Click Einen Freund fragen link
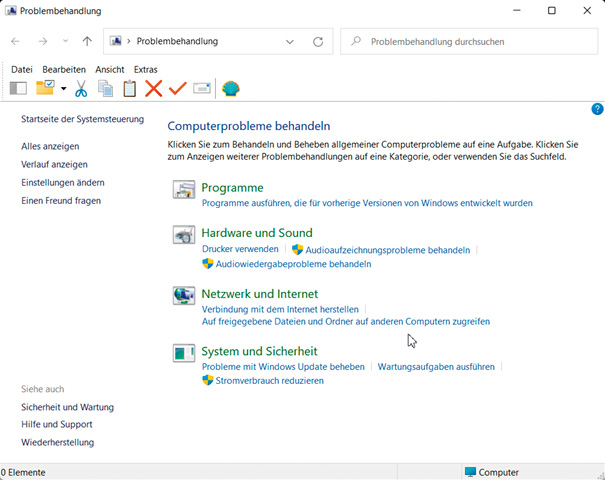This screenshot has width=605, height=480. point(61,201)
